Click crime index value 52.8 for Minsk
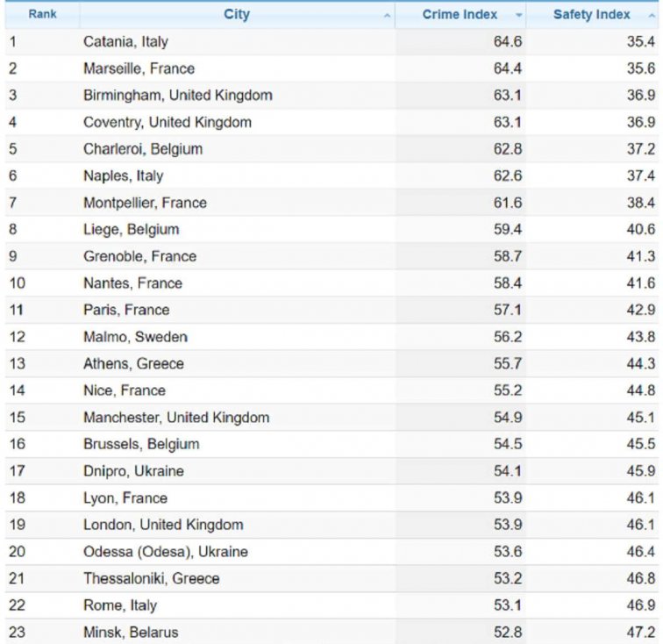 click(507, 632)
